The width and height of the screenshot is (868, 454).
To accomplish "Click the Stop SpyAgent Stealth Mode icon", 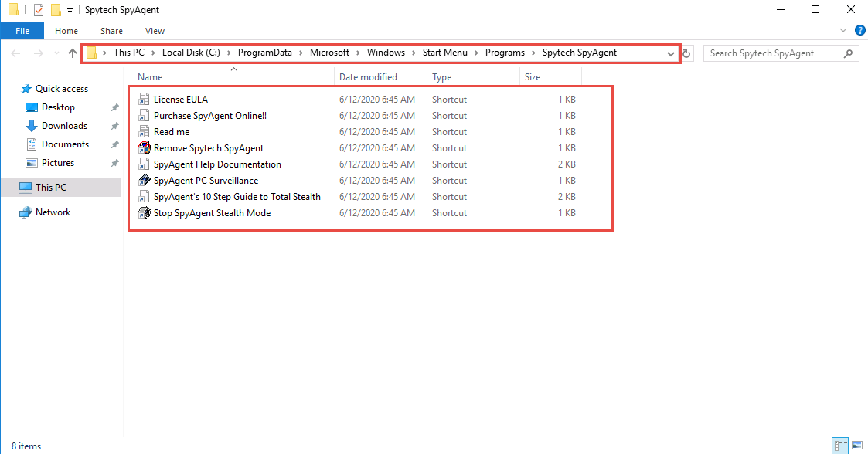I will coord(144,213).
